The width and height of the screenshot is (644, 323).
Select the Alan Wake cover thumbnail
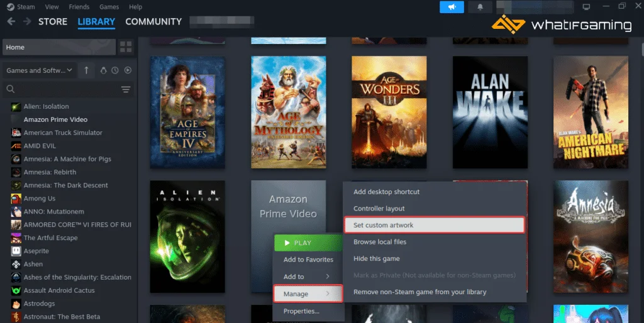pos(490,112)
